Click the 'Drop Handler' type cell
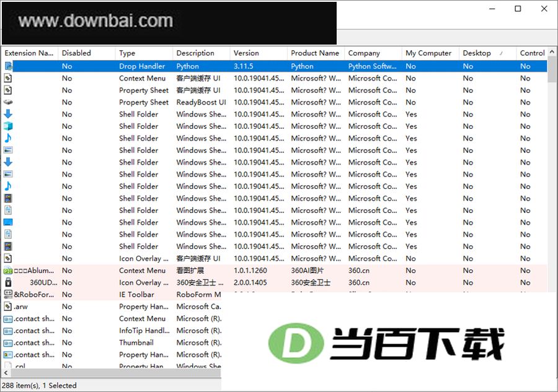The image size is (558, 392). 142,66
